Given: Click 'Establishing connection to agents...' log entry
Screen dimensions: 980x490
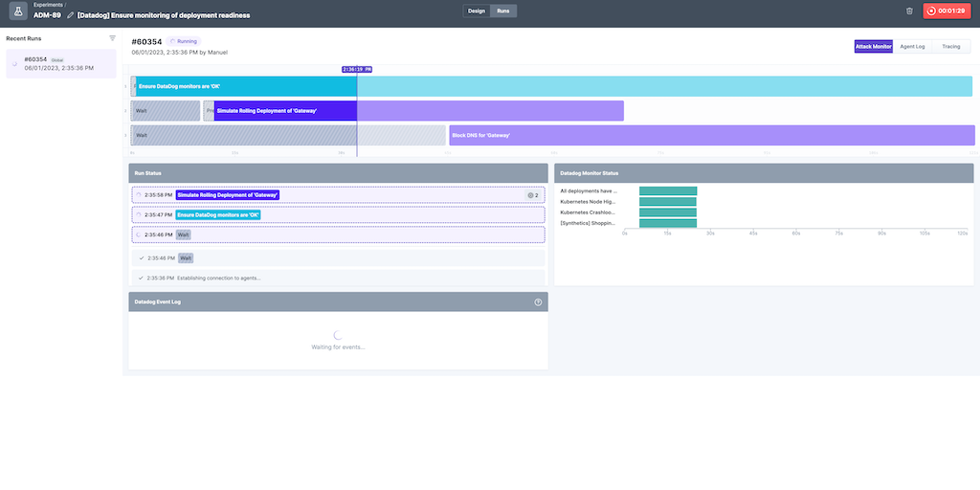Looking at the screenshot, I should [338, 278].
